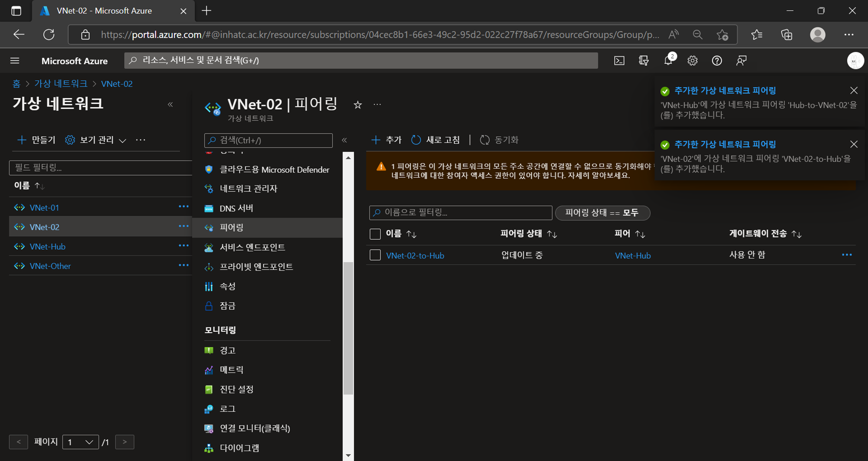This screenshot has height=461, width=868.
Task: Click the VNet-02 more options ellipsis
Action: [184, 226]
